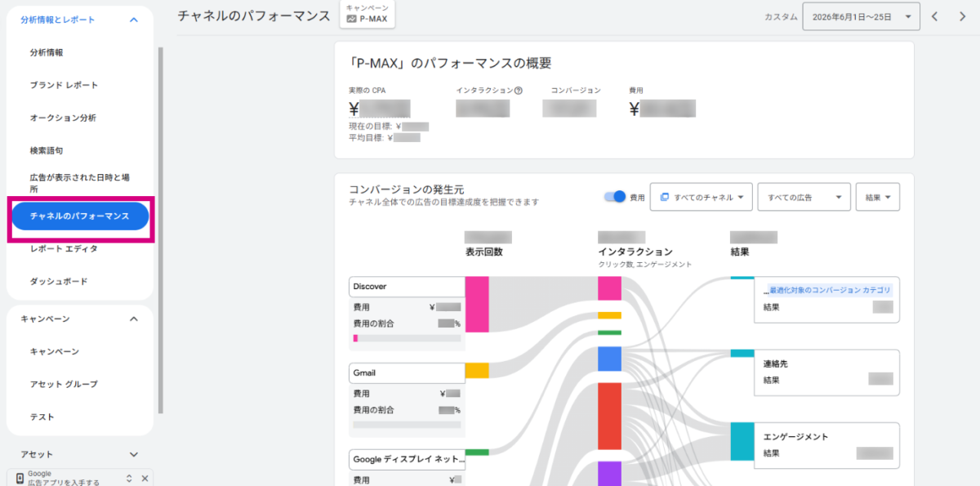This screenshot has width=980, height=486.
Task: Go to next date period arrow
Action: [x=962, y=16]
